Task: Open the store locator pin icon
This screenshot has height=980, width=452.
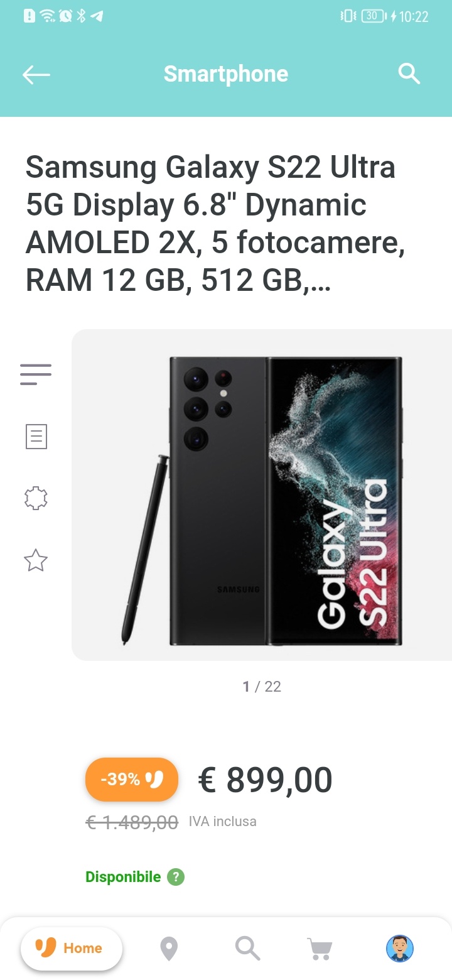Action: coord(169,949)
